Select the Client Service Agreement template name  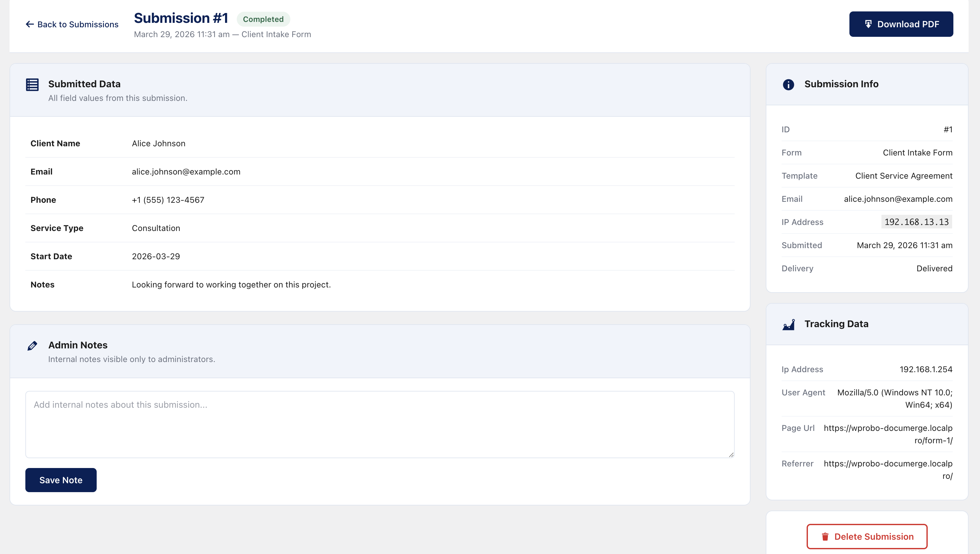pos(904,175)
